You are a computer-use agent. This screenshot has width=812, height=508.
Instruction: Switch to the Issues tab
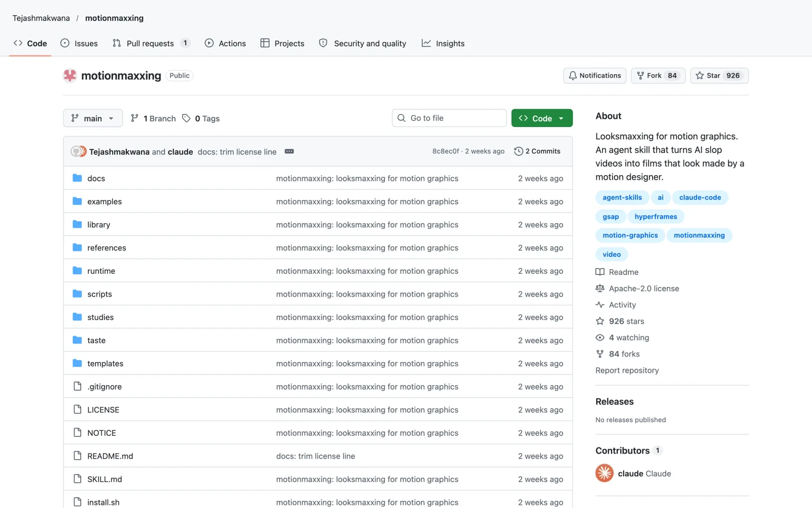(x=79, y=43)
